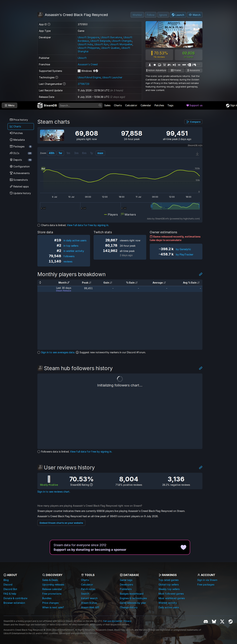Click the left handle of the chart navigator
The height and width of the screenshot is (644, 237).
(151, 206)
